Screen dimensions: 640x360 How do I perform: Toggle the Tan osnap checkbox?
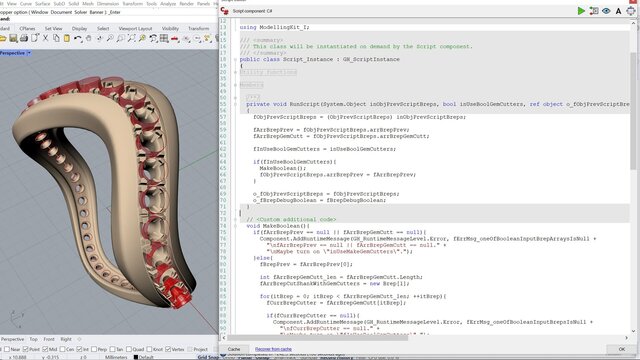click(112, 349)
